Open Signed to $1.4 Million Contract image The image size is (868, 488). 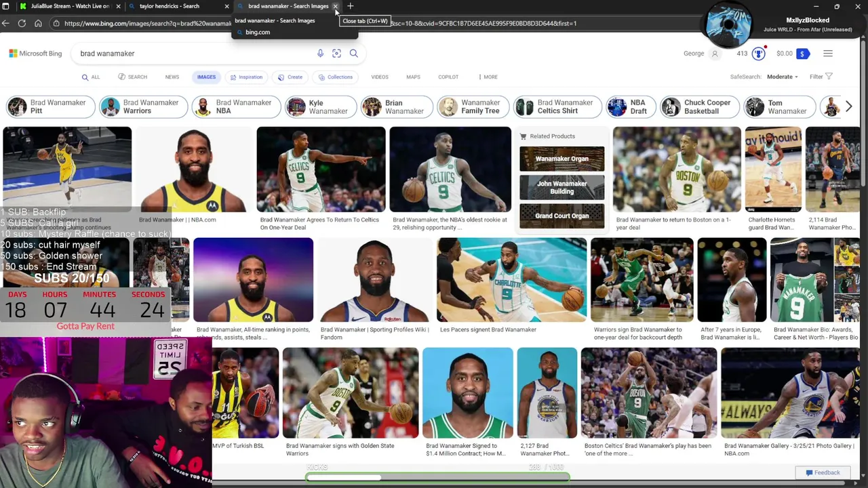click(468, 393)
